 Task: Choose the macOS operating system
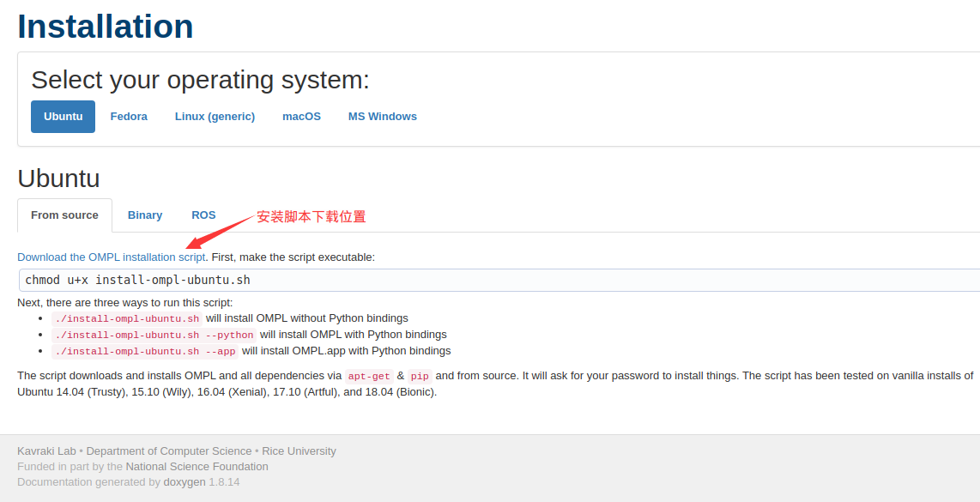pos(301,116)
